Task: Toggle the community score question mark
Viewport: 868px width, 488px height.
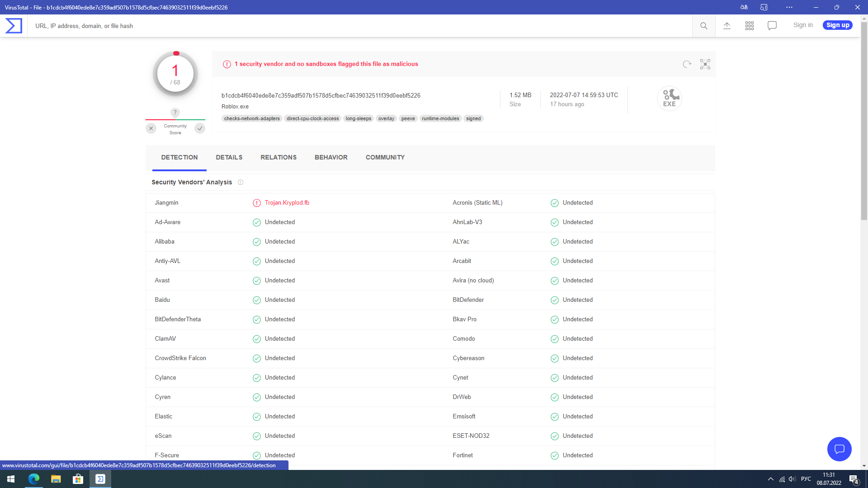Action: coord(175,113)
